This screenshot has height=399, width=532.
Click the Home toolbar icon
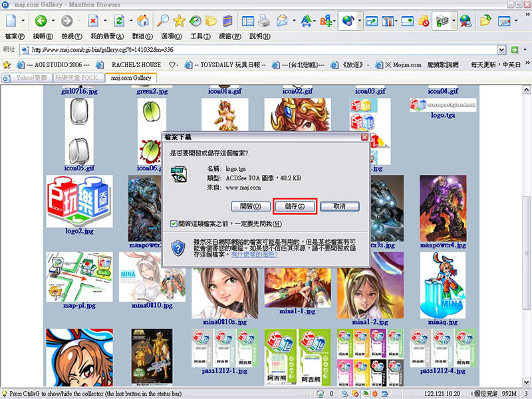coord(143,21)
